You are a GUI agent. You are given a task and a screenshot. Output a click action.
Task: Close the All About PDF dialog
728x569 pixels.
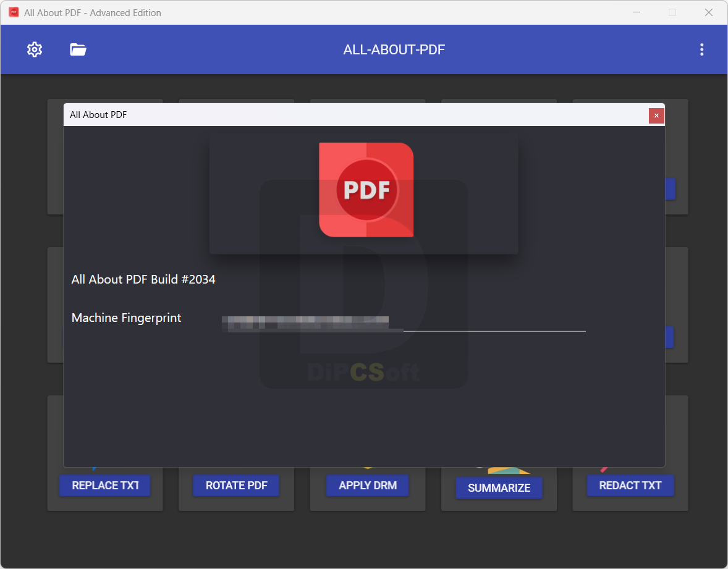tap(656, 116)
